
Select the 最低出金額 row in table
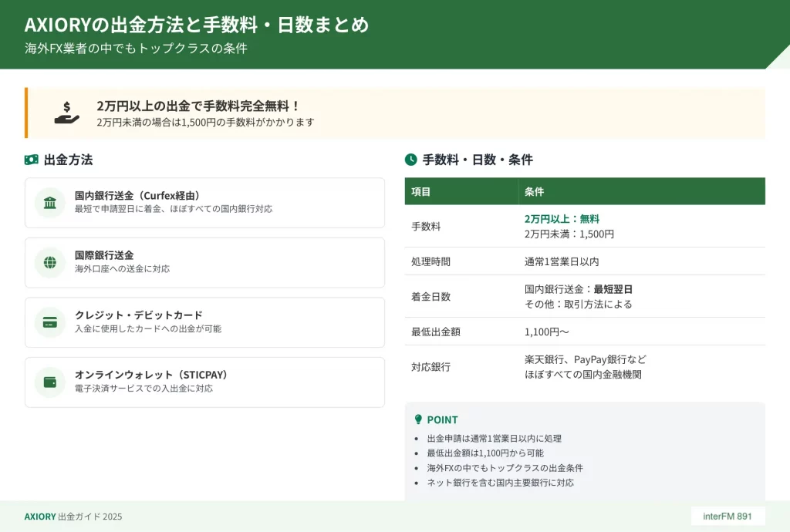(435, 332)
